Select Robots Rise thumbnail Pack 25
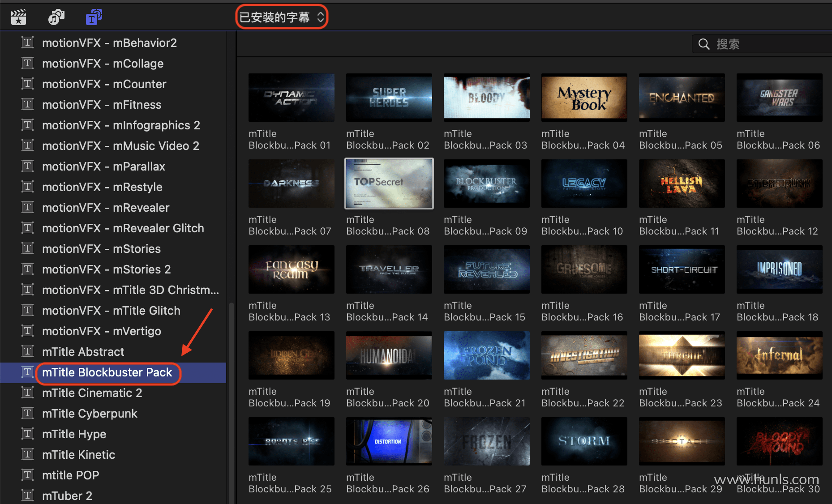The height and width of the screenshot is (504, 832). pos(292,441)
